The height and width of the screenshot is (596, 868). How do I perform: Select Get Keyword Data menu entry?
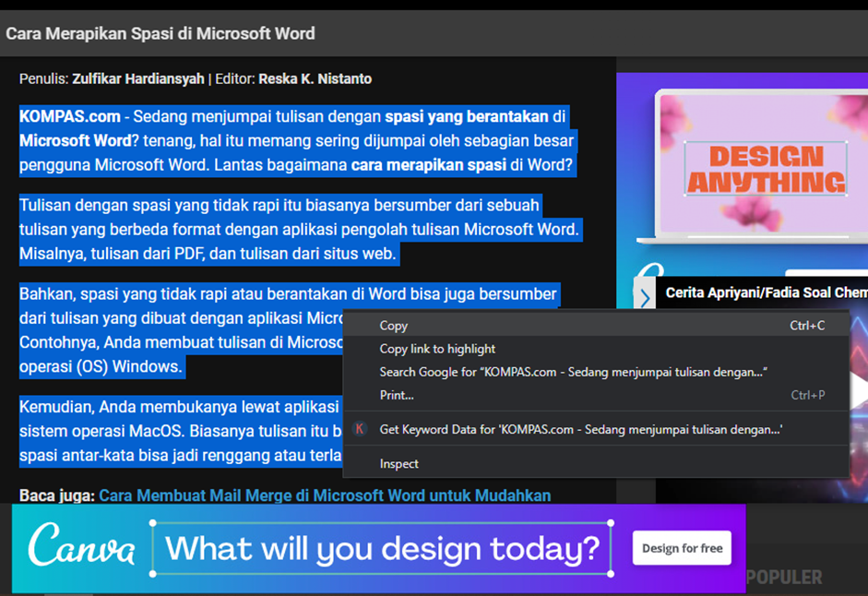coord(596,429)
